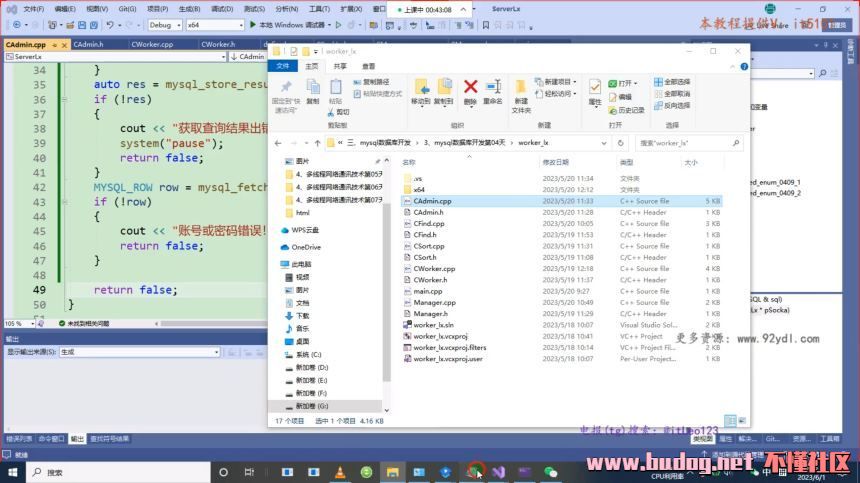Viewport: 860px width, 483px height.
Task: Open the New item (新建项目) dropdown
Action: point(555,82)
